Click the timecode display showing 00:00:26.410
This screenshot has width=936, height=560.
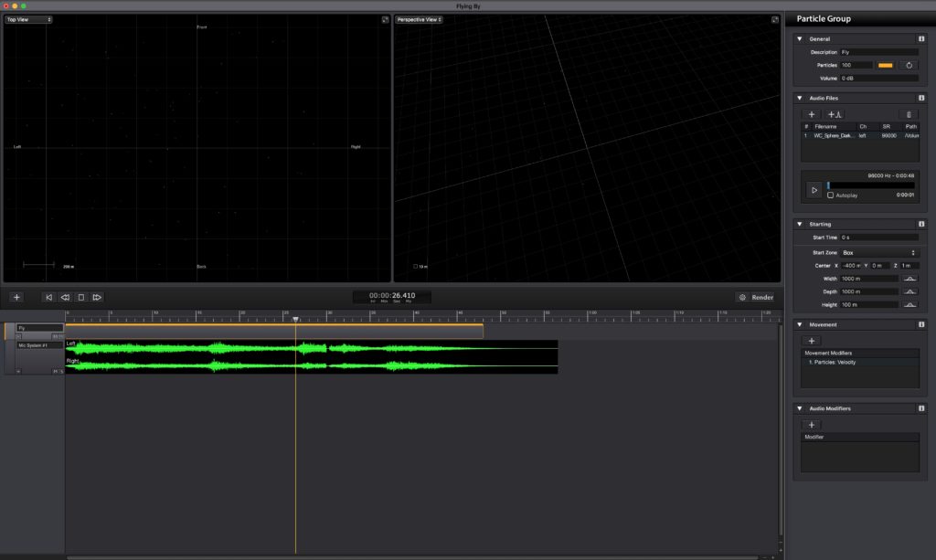[391, 297]
